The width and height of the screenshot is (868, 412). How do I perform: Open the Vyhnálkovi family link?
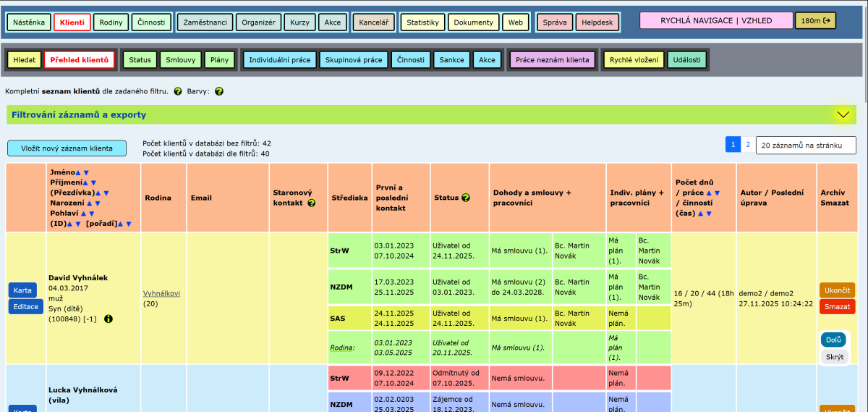click(162, 293)
